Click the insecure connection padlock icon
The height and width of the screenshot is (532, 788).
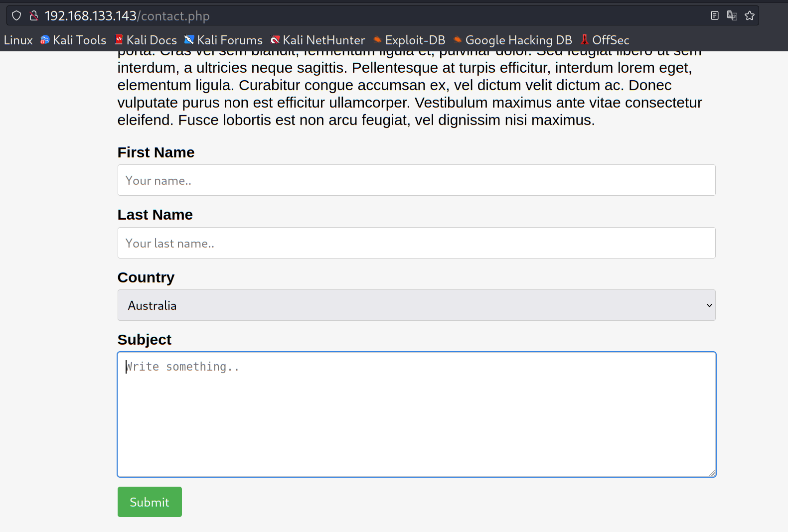[x=34, y=16]
